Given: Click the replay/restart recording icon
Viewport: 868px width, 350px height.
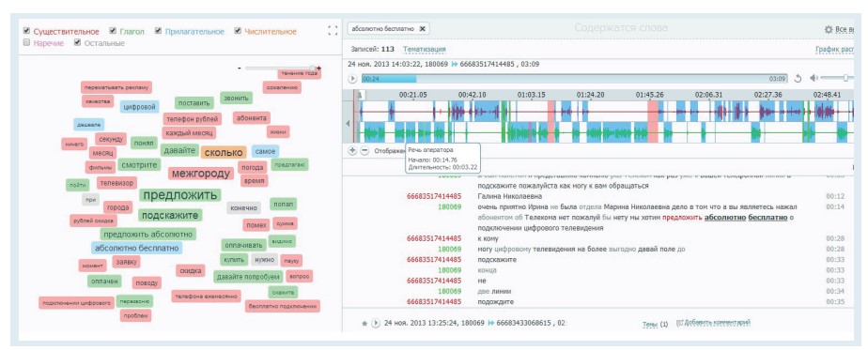Looking at the screenshot, I should point(798,79).
